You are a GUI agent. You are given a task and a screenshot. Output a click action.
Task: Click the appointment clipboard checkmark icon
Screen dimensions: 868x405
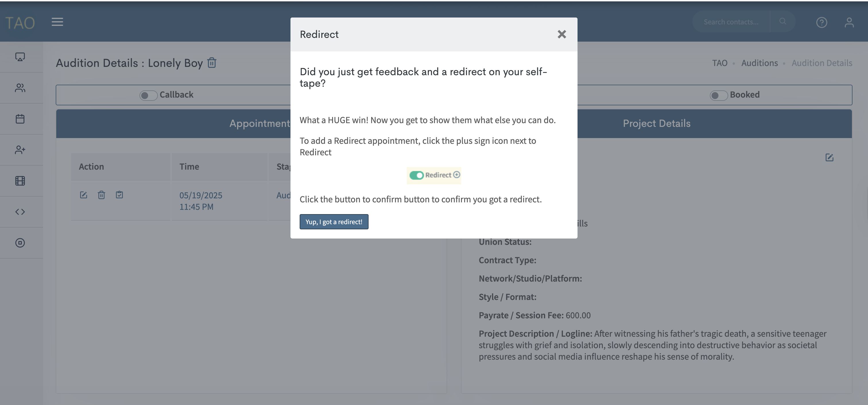click(119, 195)
